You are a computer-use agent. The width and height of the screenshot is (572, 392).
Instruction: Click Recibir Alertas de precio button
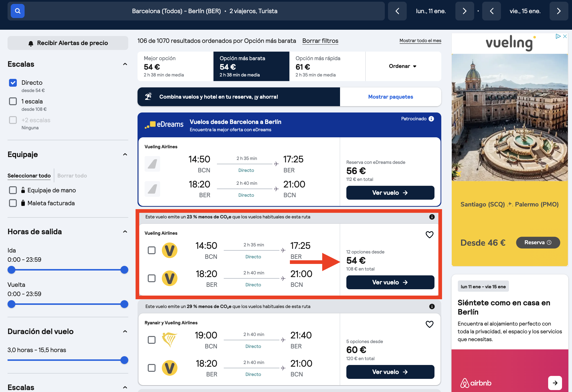[x=68, y=43]
